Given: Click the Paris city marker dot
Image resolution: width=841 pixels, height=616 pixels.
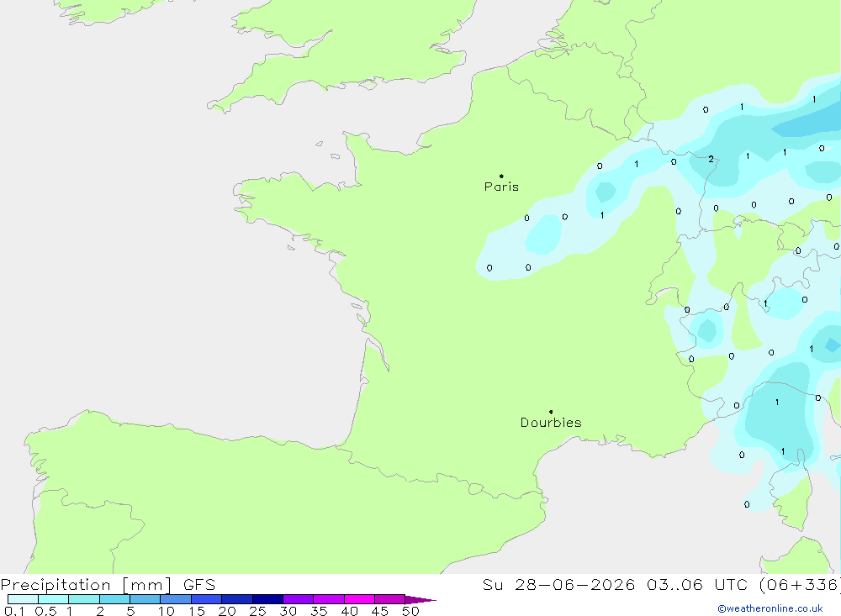Looking at the screenshot, I should pyautogui.click(x=501, y=176).
